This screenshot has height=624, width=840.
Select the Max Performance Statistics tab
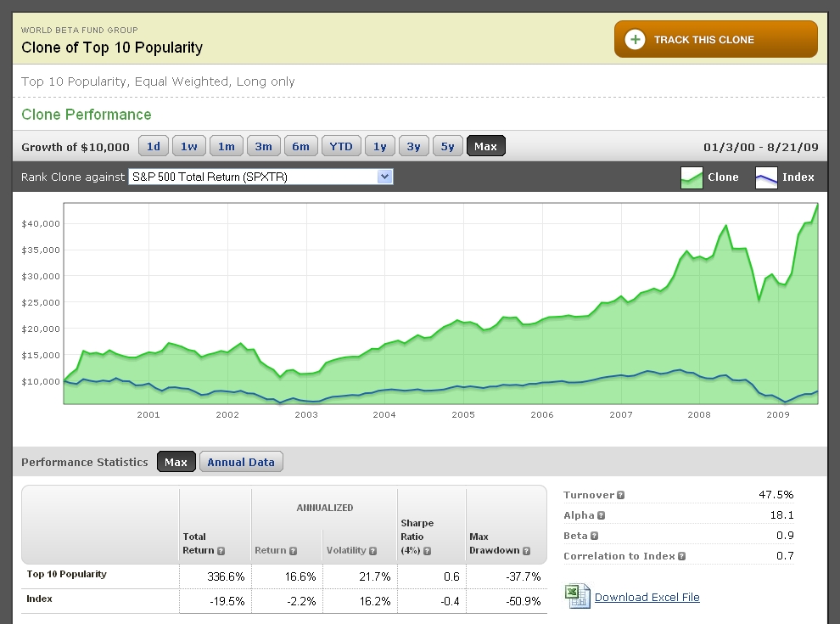(176, 462)
